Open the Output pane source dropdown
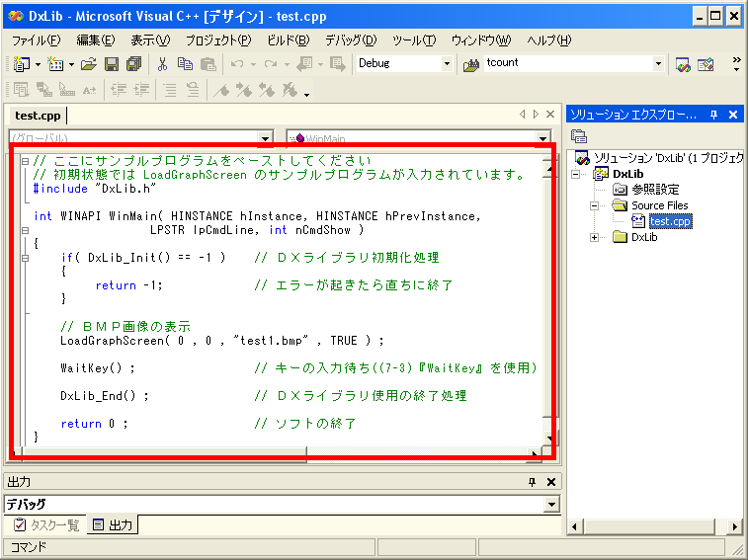Screen dimensions: 748x560 point(552,504)
